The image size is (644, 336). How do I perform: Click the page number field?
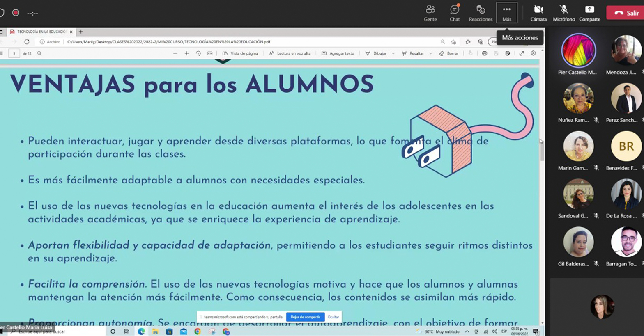[14, 53]
